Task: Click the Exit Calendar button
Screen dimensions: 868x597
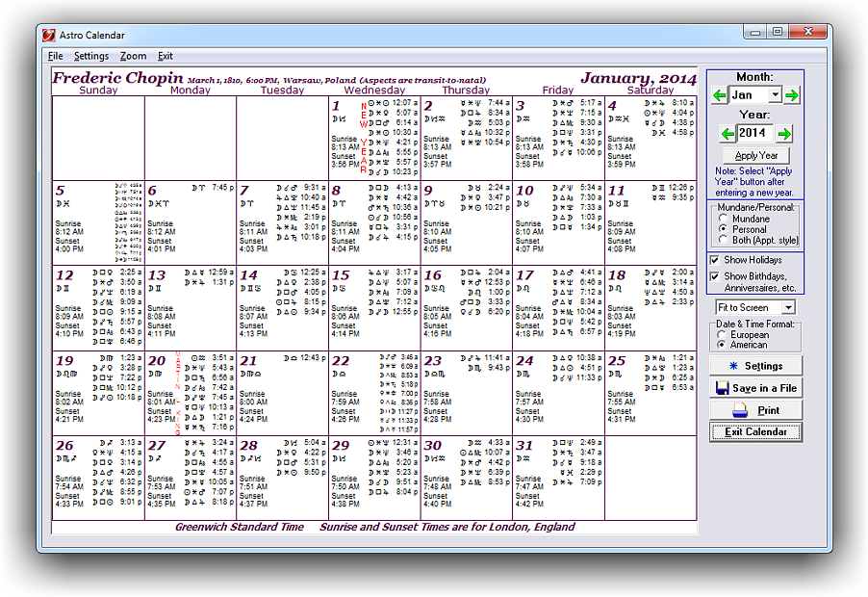Action: pyautogui.click(x=755, y=432)
